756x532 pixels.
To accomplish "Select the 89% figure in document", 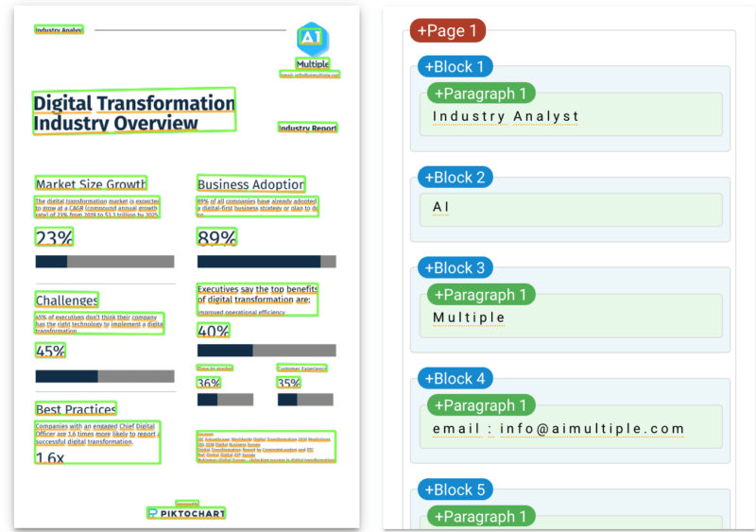I will tap(216, 237).
